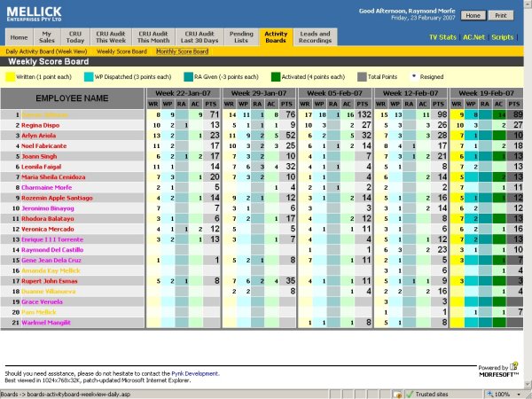
Task: Open the Monthly Score Board link
Action: tap(182, 51)
